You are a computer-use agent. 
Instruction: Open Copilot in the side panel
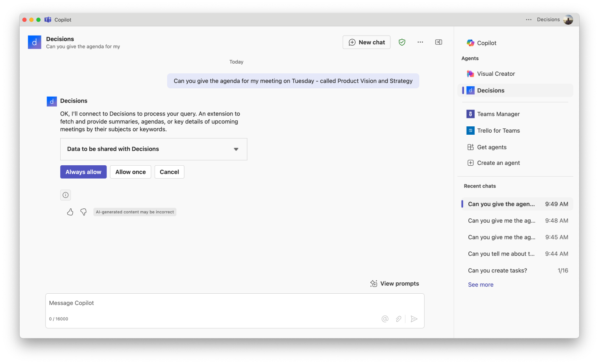click(x=482, y=43)
